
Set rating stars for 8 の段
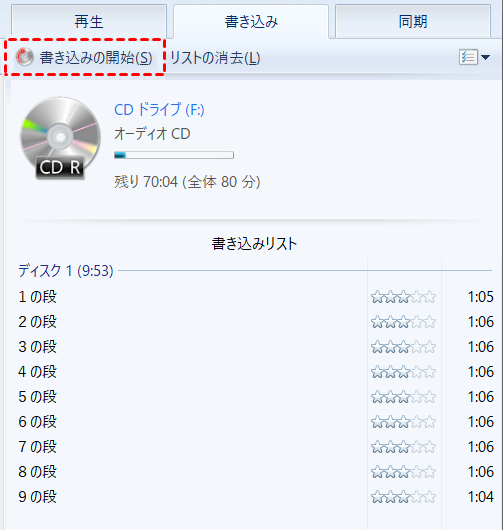[403, 472]
